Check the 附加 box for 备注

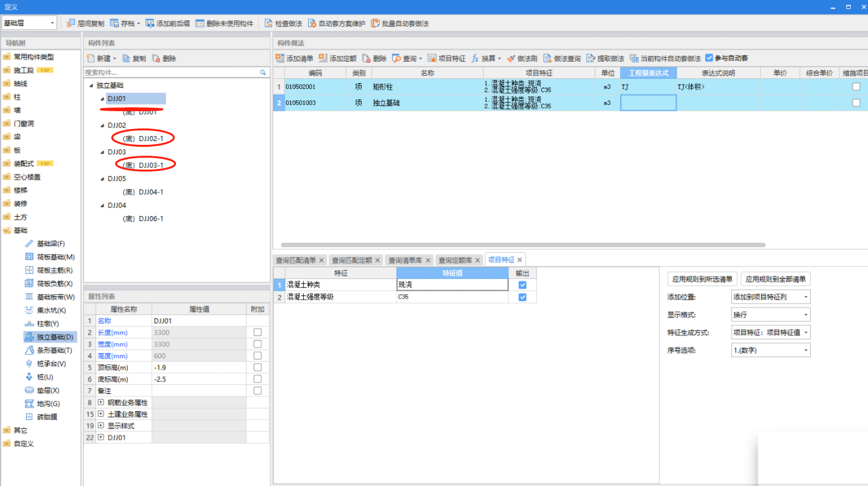[x=257, y=391]
